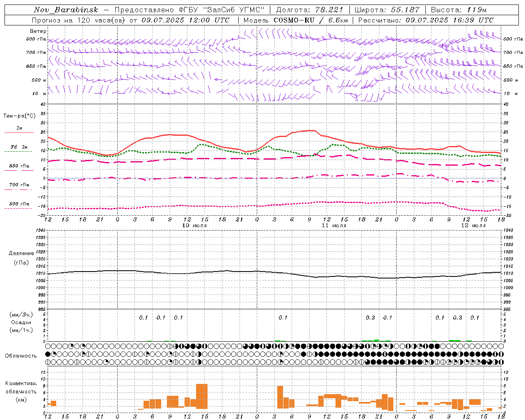Click the Td 2м dew point legend entry

pos(19,147)
